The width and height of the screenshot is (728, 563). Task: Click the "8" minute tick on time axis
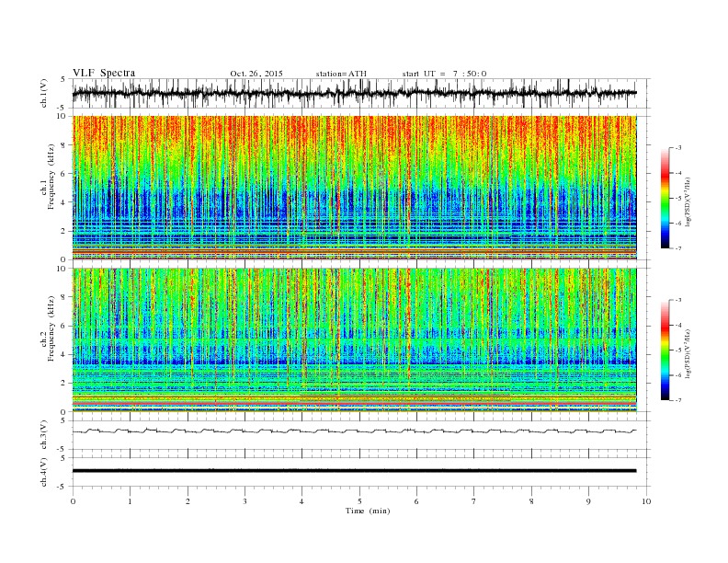531,501
